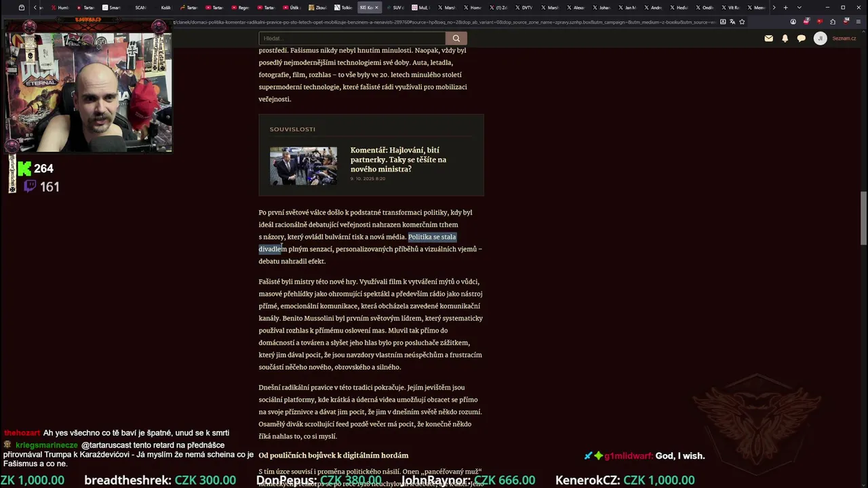Open the browser hamburger menu
Screen dimensions: 868x488
click(x=858, y=22)
